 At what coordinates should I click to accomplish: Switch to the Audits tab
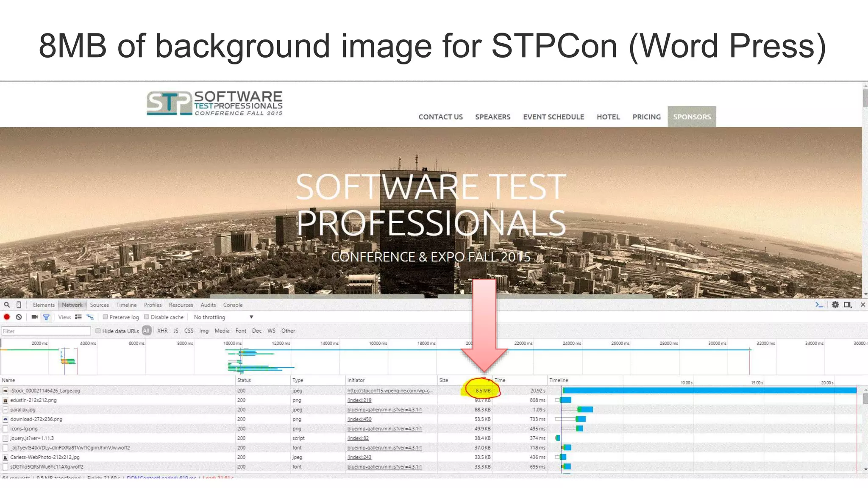(208, 305)
